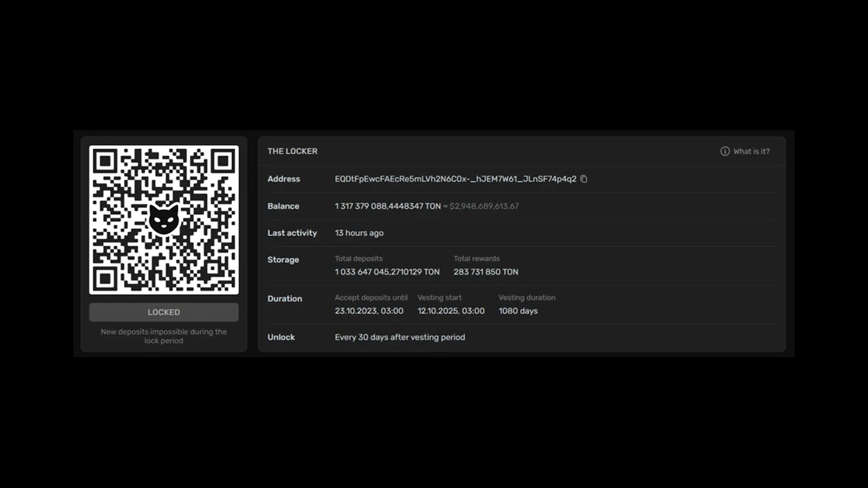Click the cat logo in the QR code
This screenshot has height=488, width=868.
pos(164,219)
